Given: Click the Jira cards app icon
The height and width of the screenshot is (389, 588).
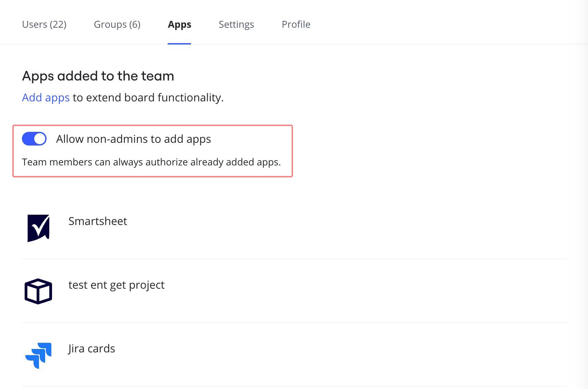Looking at the screenshot, I should (38, 355).
